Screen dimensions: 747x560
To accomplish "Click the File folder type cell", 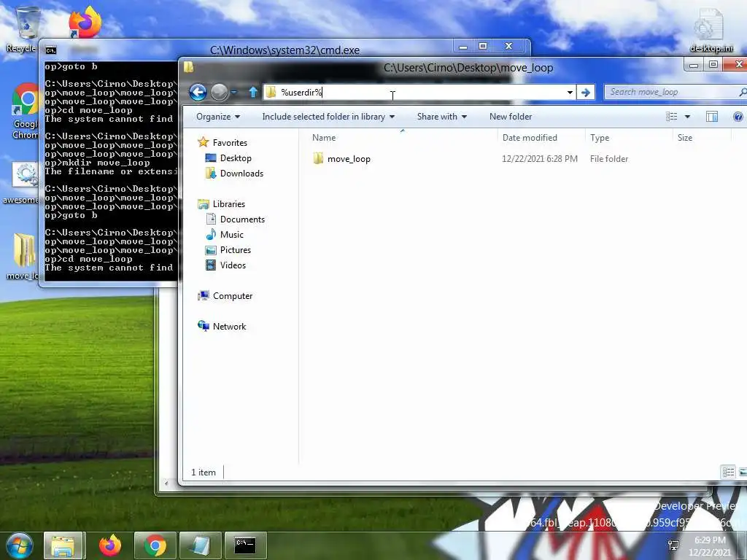I will pyautogui.click(x=609, y=159).
